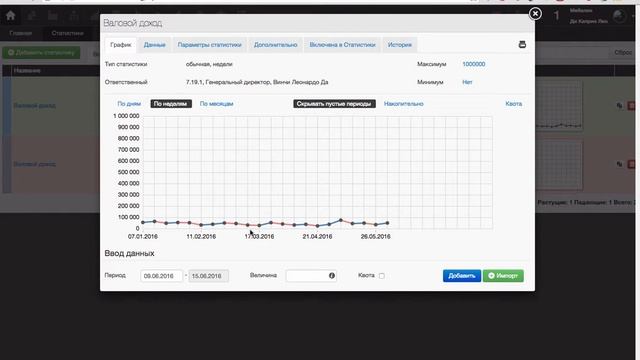Click the period start date field 09.06.2016
Image resolution: width=640 pixels, height=360 pixels.
(161, 276)
